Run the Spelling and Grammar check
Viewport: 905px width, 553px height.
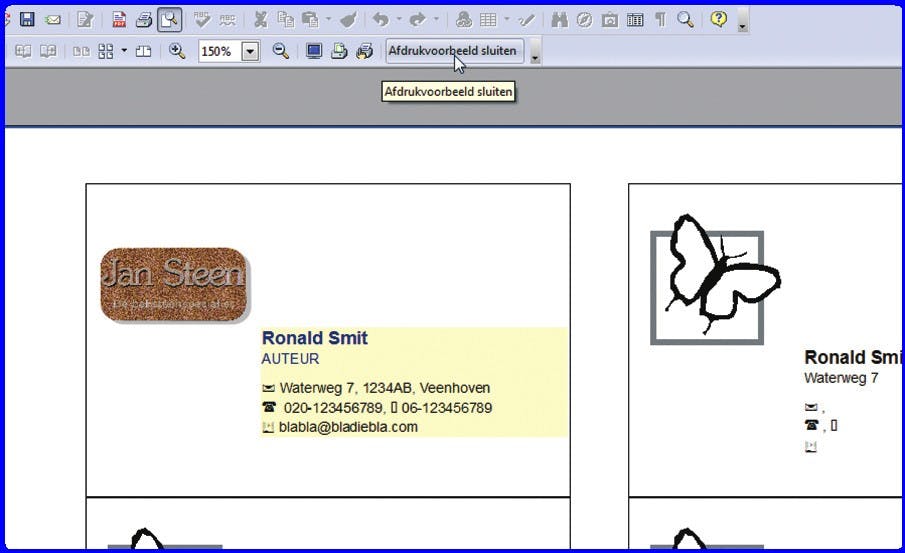201,20
